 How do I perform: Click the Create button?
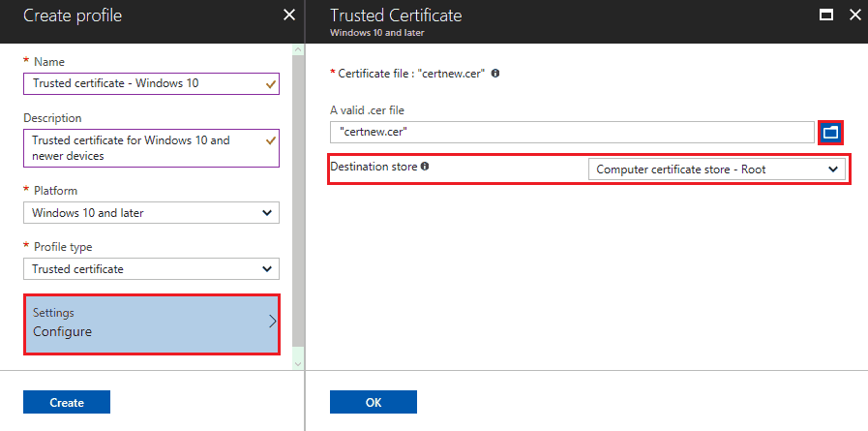click(x=67, y=402)
